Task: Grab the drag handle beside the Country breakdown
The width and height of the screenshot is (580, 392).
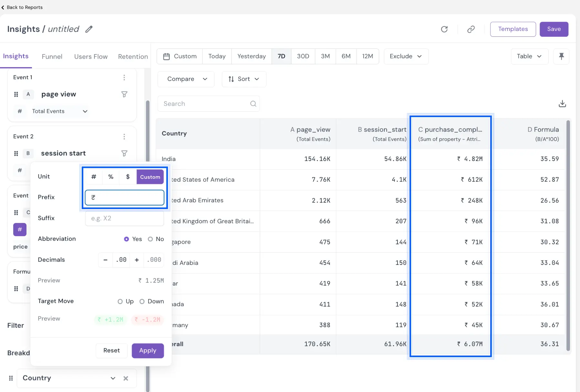Action: tap(11, 378)
